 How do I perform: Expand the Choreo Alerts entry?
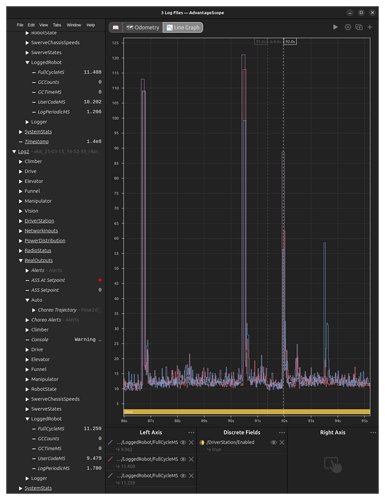27,320
